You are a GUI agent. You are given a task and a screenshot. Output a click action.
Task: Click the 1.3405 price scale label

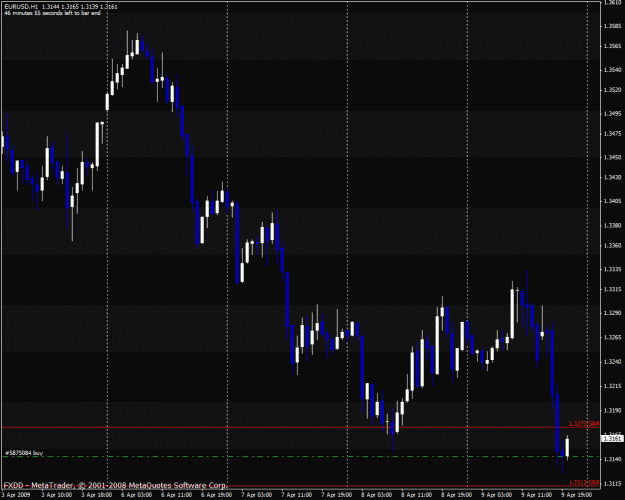pyautogui.click(x=612, y=201)
